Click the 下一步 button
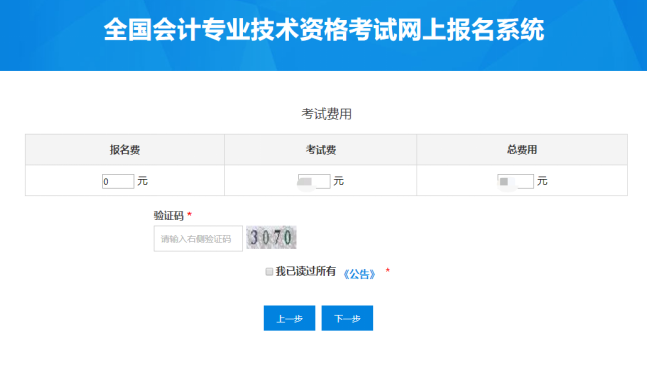The width and height of the screenshot is (647, 365). [347, 318]
